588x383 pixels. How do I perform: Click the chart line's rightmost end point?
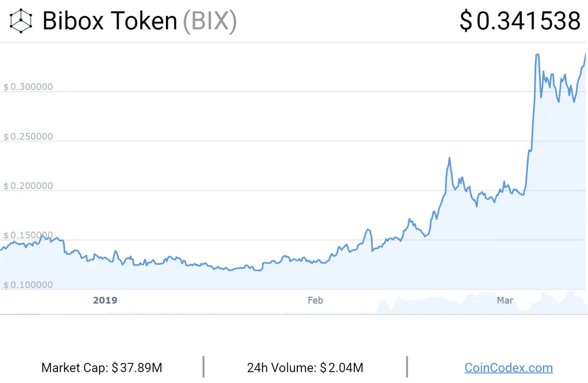586,54
